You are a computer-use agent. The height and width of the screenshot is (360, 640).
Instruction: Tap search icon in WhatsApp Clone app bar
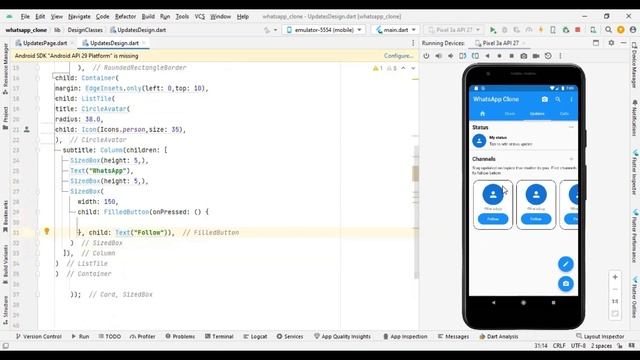pos(558,99)
